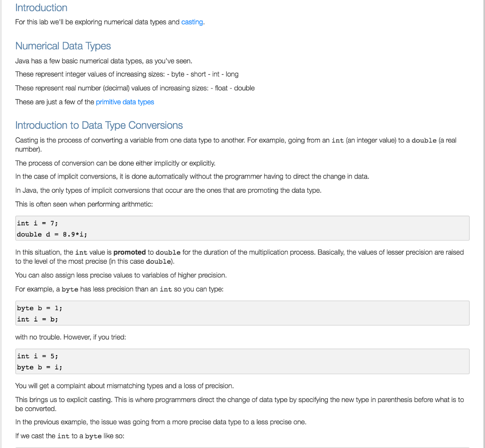Click "This is often seen when performing arithmetic:"

click(x=84, y=204)
